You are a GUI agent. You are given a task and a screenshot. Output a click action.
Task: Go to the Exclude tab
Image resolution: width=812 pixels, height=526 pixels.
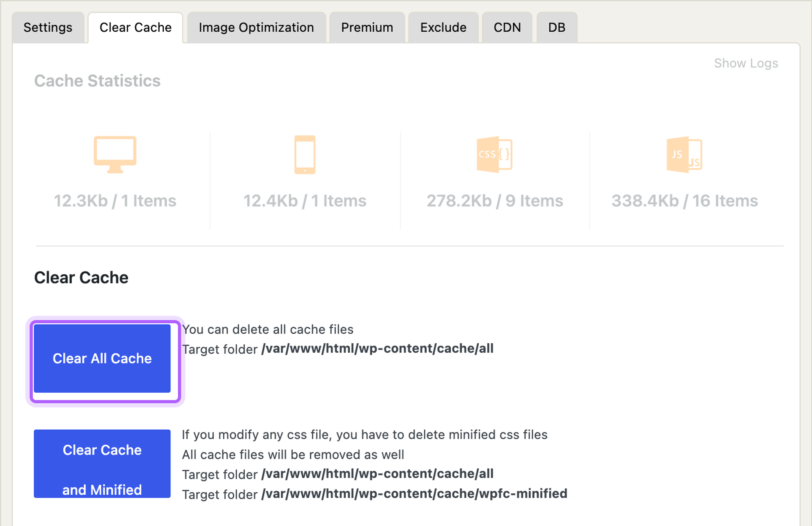tap(443, 28)
